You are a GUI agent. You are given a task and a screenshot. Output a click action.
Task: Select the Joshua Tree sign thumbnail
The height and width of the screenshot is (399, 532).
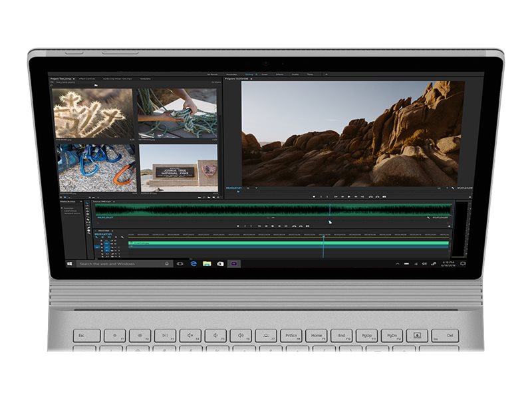[178, 168]
